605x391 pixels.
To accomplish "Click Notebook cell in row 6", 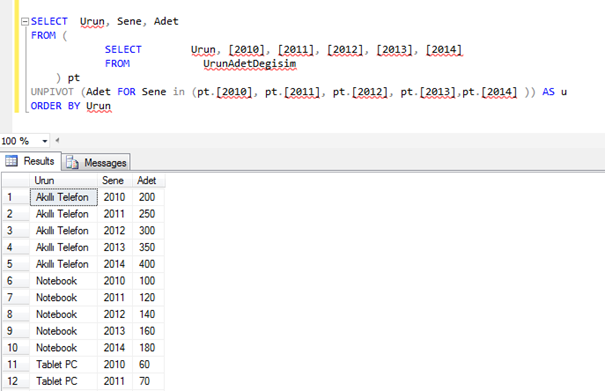I will pyautogui.click(x=64, y=281).
